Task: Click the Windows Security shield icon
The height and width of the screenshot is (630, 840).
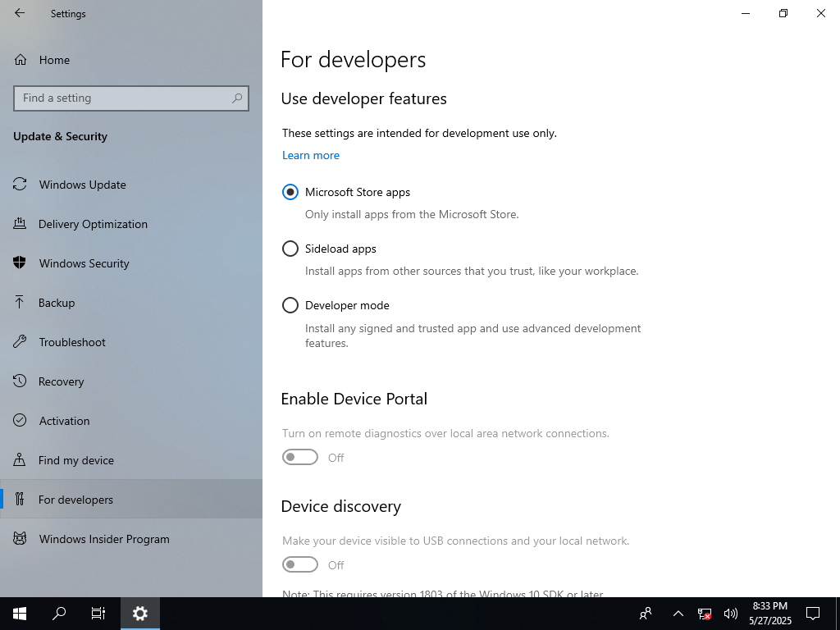Action: [20, 263]
